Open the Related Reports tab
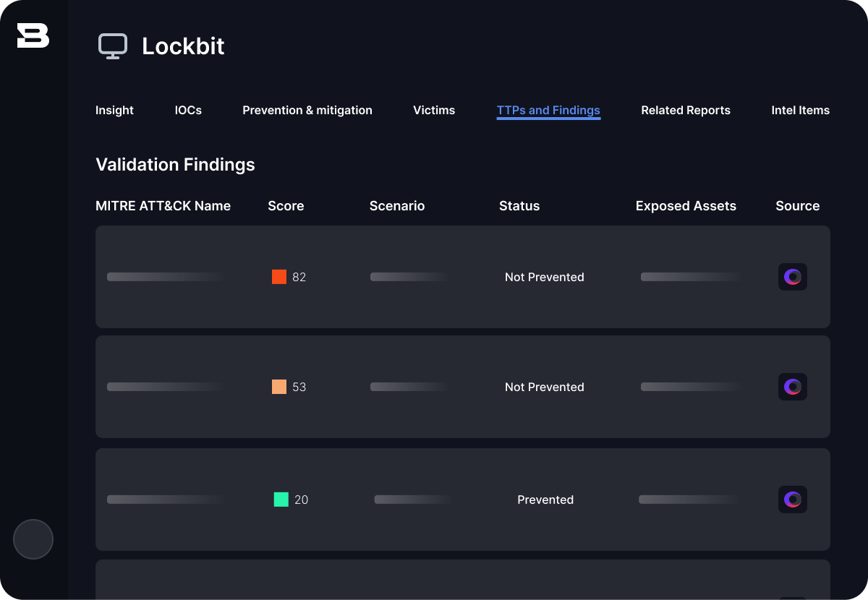 point(686,111)
